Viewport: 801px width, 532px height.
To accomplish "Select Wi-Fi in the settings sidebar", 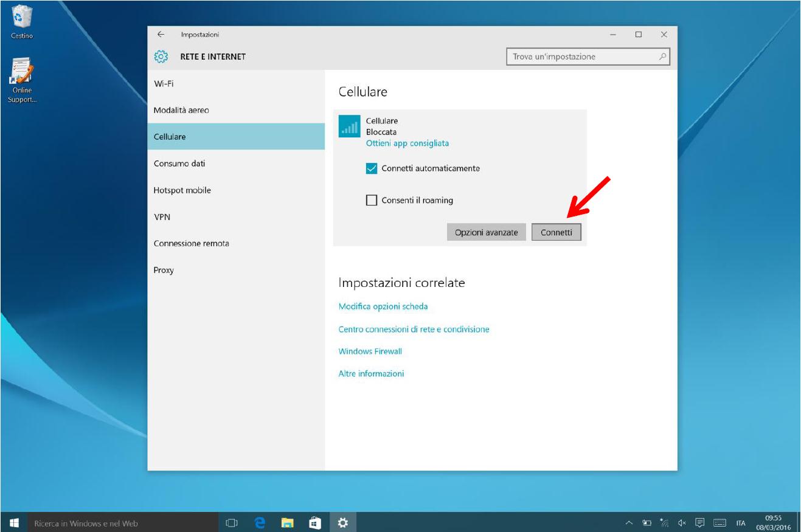I will click(x=236, y=83).
